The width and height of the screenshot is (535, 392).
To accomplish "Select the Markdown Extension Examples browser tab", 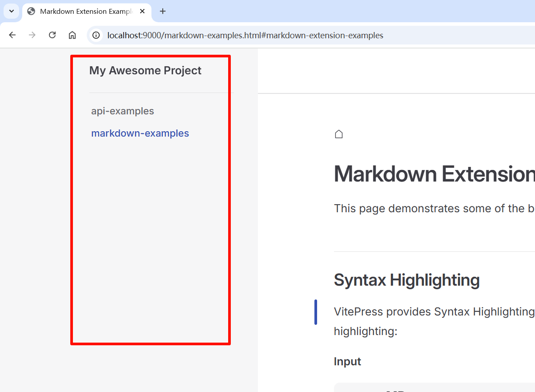I will click(87, 12).
